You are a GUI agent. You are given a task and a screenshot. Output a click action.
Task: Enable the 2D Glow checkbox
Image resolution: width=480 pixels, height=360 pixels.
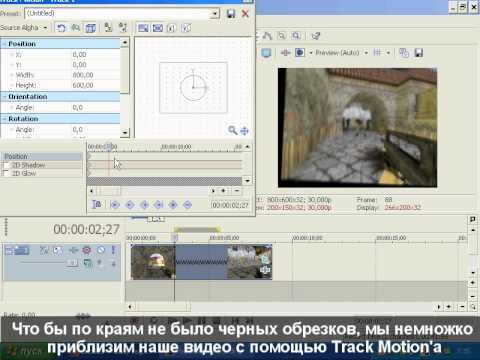point(6,173)
